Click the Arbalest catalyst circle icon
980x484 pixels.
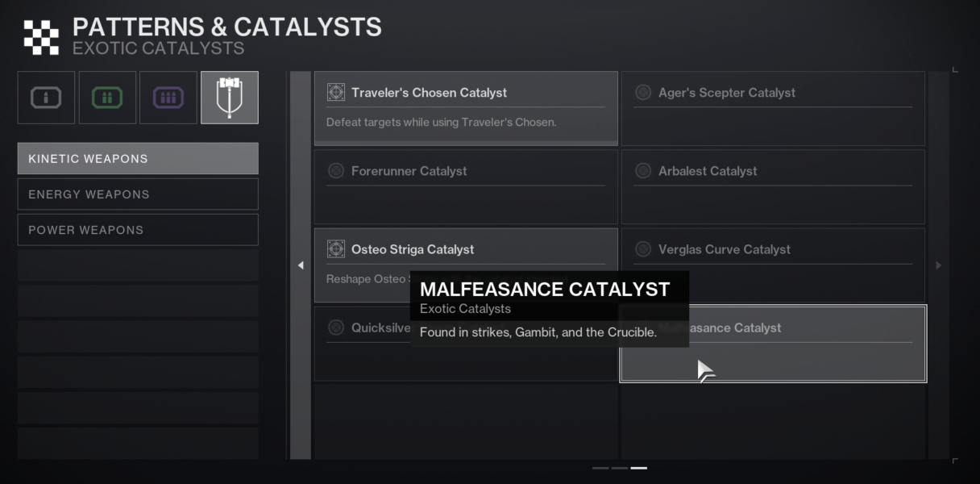642,170
